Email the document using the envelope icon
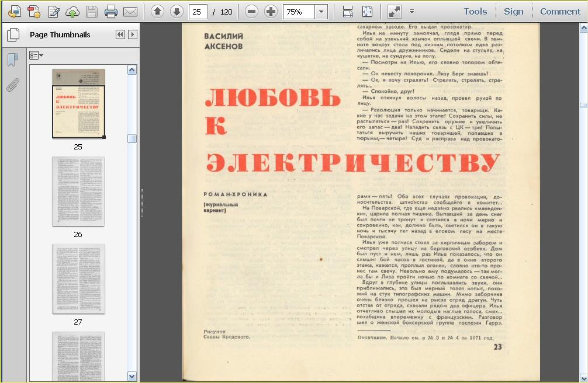Image resolution: width=588 pixels, height=383 pixels. point(131,11)
